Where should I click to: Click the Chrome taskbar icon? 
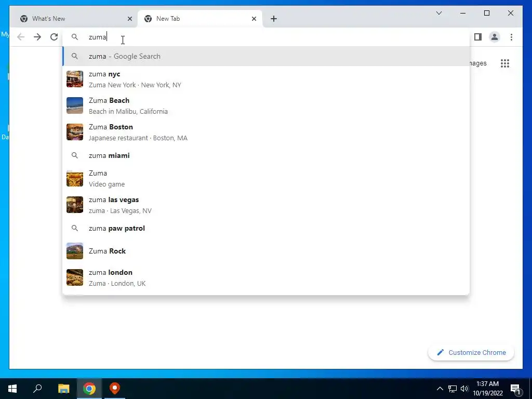pos(89,389)
